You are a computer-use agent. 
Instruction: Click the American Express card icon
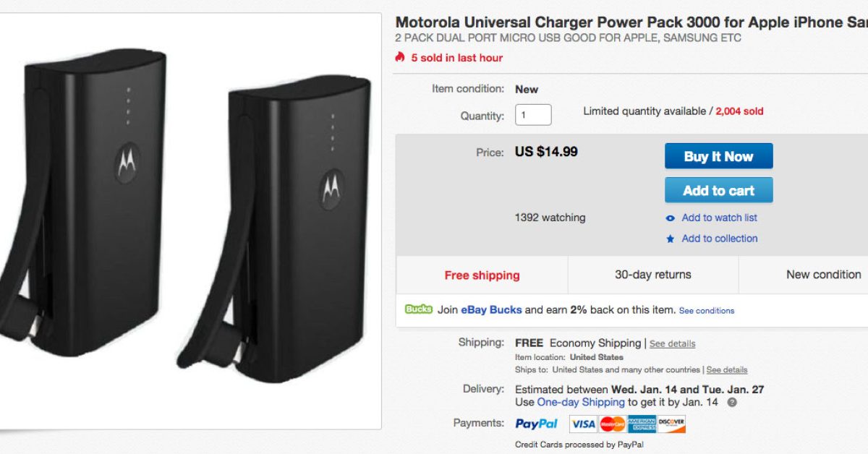click(x=642, y=424)
